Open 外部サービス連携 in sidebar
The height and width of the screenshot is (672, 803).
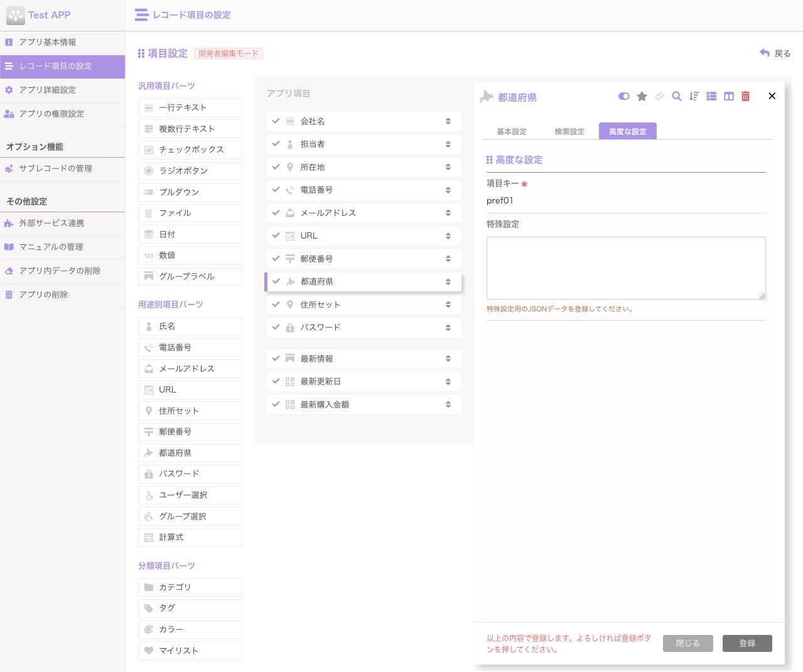point(62,223)
